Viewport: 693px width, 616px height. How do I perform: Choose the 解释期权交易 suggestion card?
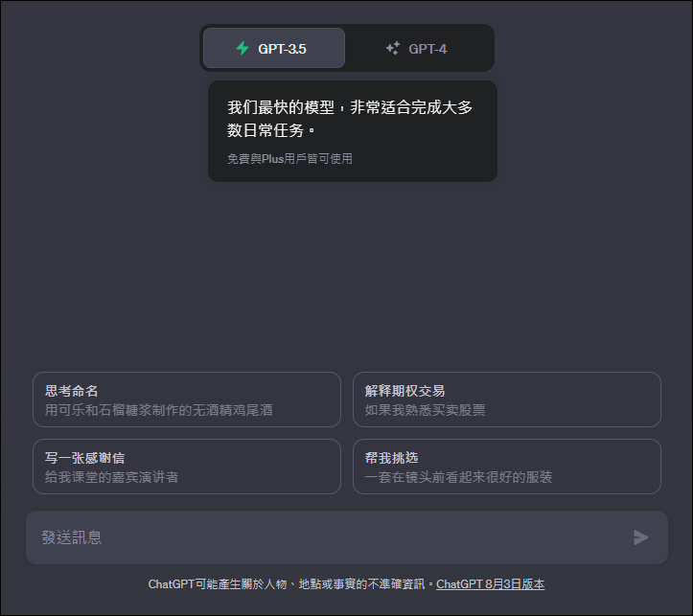pos(506,399)
